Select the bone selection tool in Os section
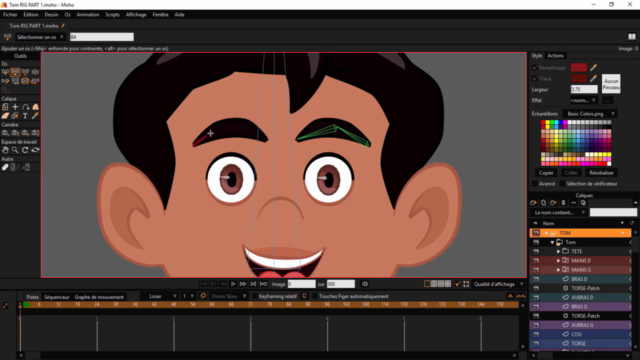Screen dimensions: 640x360 (x=5, y=72)
